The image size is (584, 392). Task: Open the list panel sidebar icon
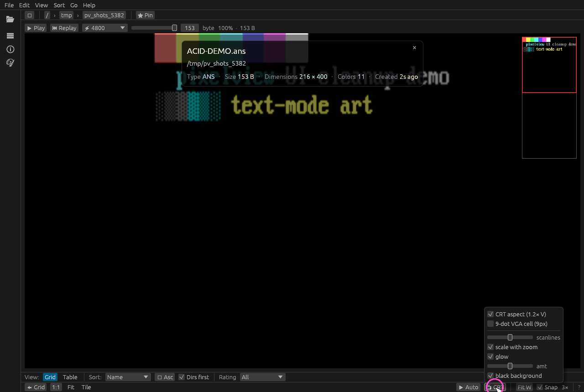pos(10,36)
